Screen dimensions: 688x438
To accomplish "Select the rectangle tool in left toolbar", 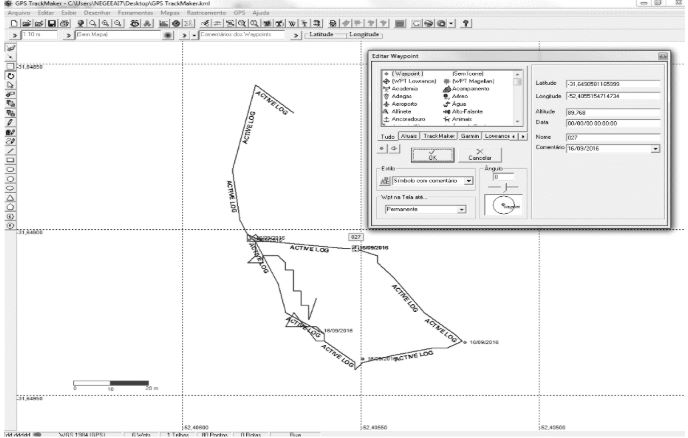I will (x=9, y=159).
